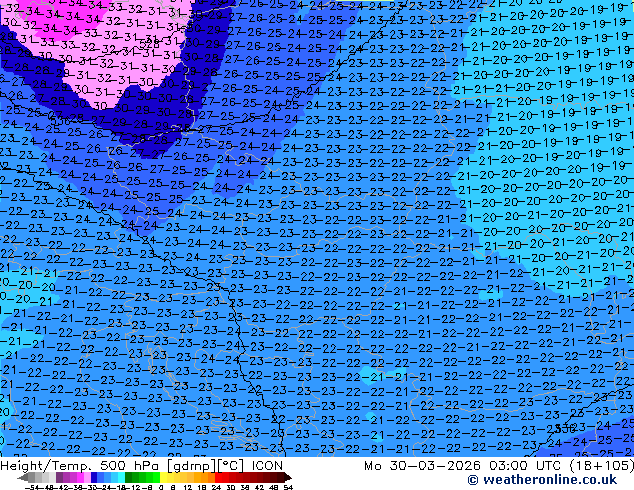
Task: Select the dark blue legend swatch
Action: [94, 477]
